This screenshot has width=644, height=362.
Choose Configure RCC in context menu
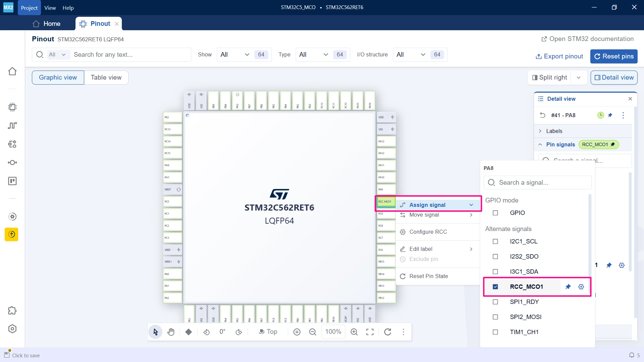(438, 232)
